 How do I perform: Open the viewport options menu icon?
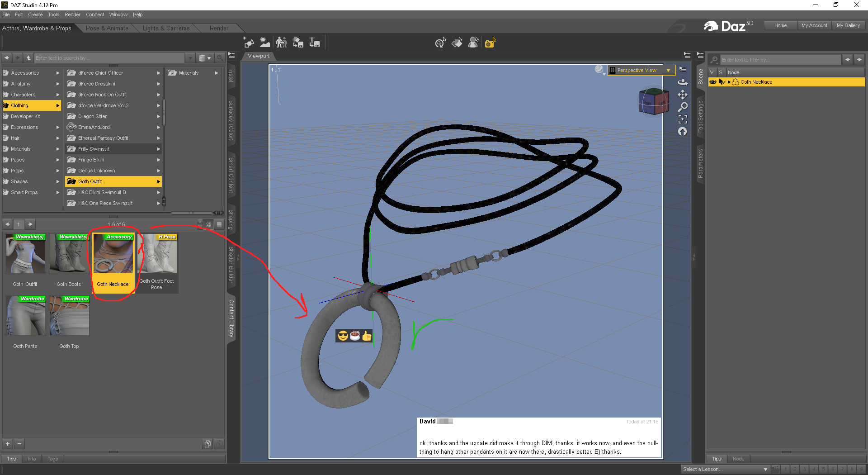tap(683, 70)
